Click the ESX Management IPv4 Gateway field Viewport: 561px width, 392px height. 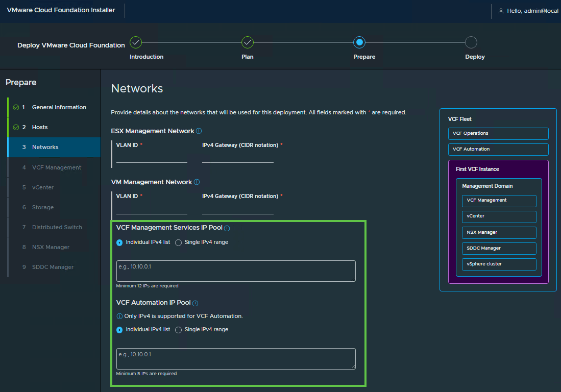point(237,157)
